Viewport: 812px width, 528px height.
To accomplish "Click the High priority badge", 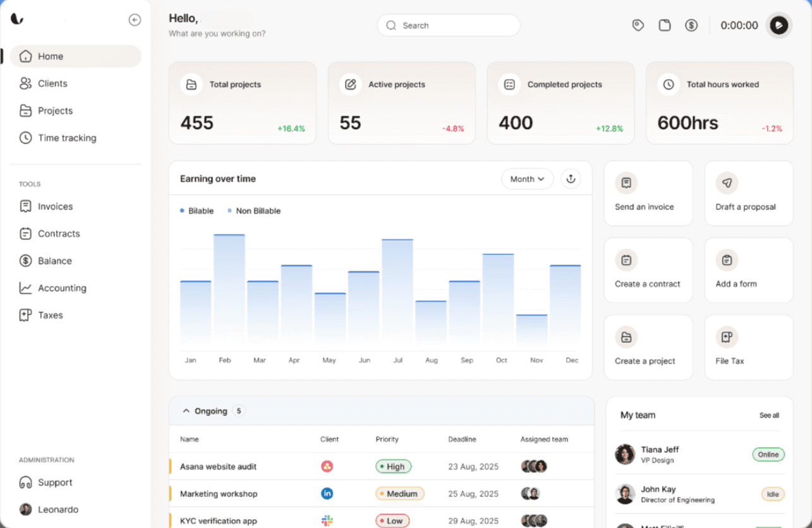I will (393, 467).
